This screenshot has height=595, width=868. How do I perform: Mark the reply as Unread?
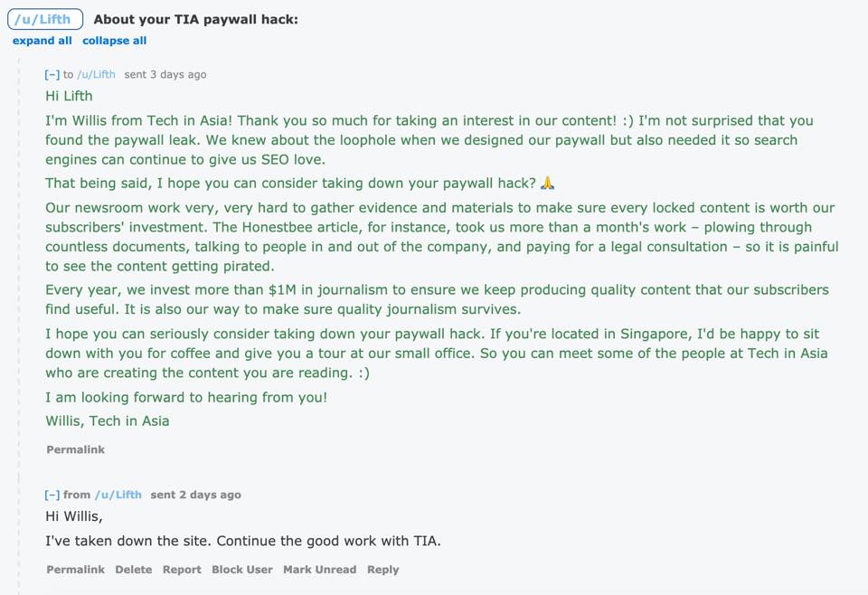pos(319,570)
